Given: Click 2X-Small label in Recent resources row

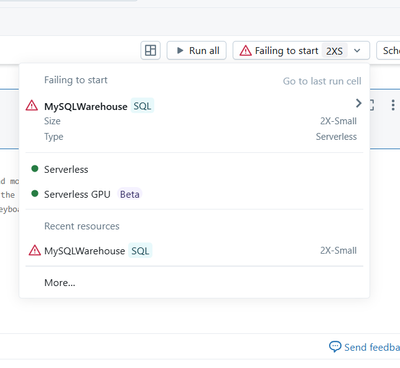Looking at the screenshot, I should (338, 250).
